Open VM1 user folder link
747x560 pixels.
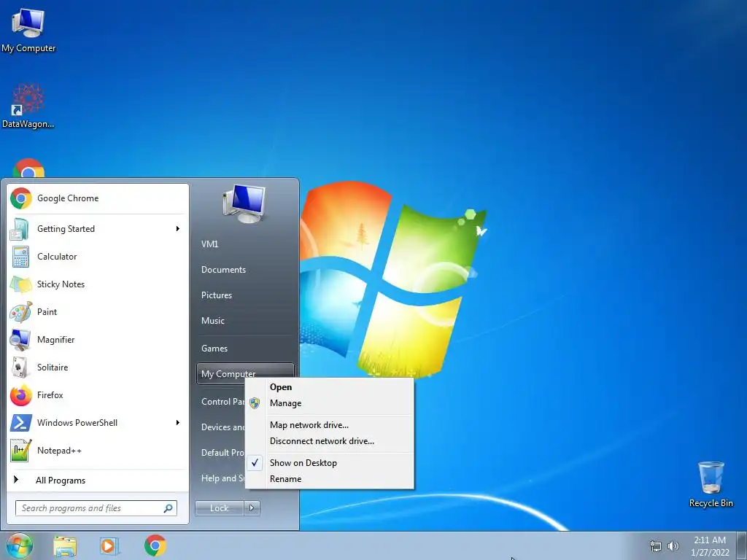click(x=209, y=244)
